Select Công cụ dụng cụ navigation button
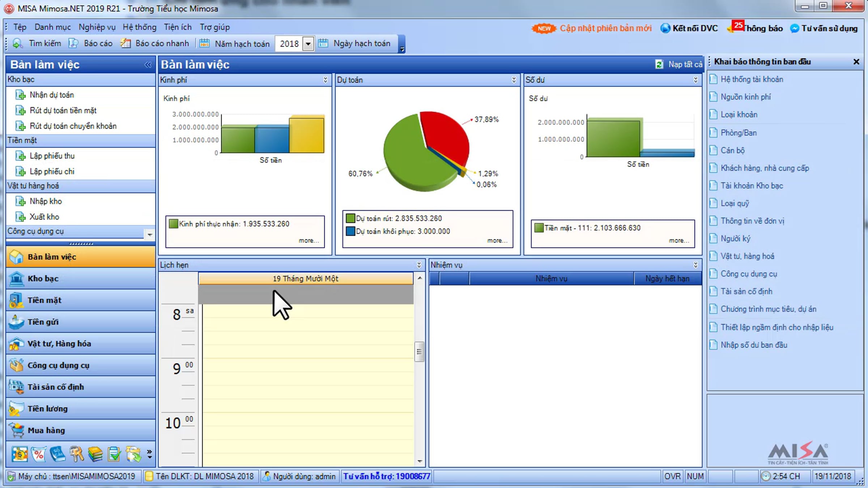The image size is (868, 488). (x=81, y=365)
